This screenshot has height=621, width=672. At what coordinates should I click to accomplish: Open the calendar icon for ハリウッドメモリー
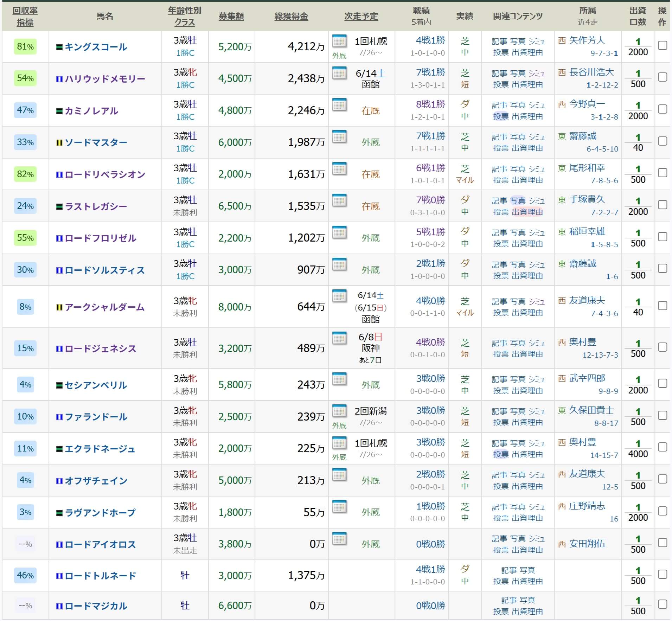(339, 73)
